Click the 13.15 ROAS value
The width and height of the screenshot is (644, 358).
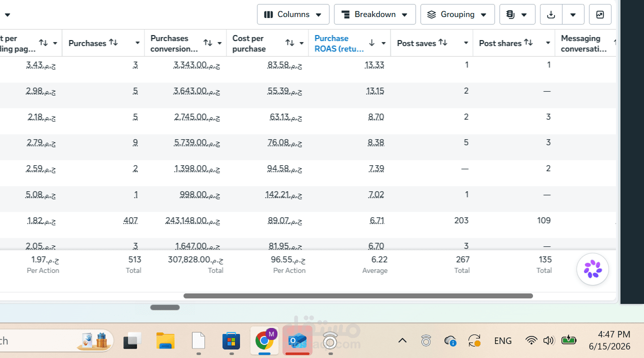coord(375,91)
